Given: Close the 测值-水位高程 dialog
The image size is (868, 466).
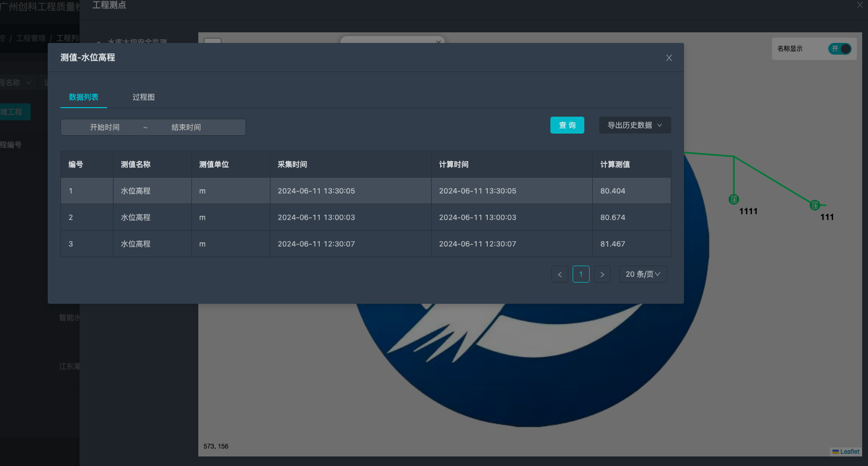Looking at the screenshot, I should coord(669,58).
